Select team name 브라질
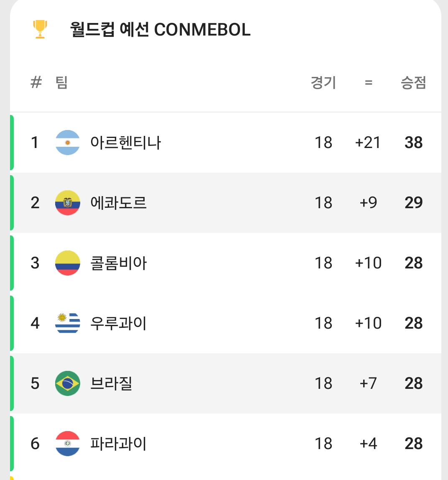The width and height of the screenshot is (448, 480). coord(111,383)
